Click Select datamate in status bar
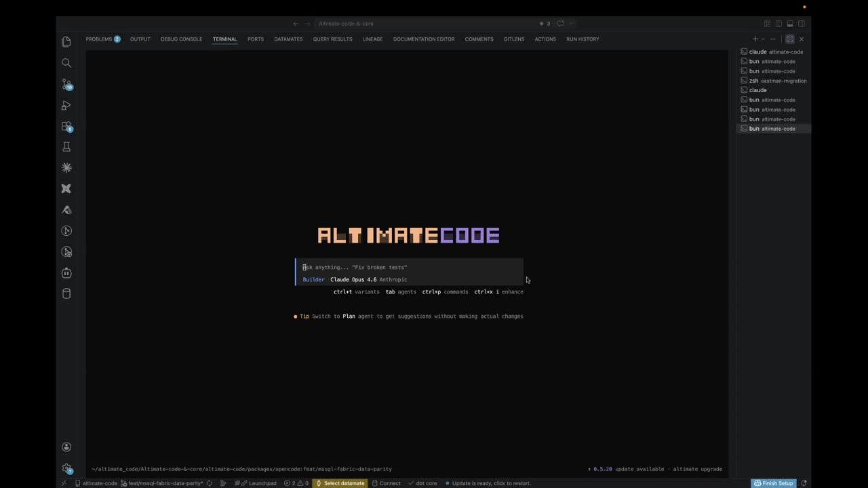Screen dimensions: 868x488 click(x=340, y=483)
